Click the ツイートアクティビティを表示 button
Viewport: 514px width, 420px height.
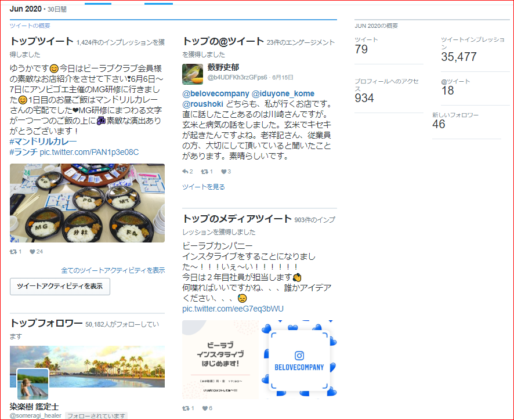[60, 287]
